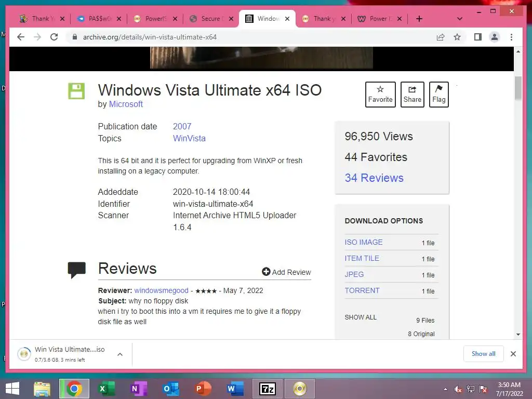Flag this archive item
This screenshot has width=532, height=399.
click(x=438, y=95)
